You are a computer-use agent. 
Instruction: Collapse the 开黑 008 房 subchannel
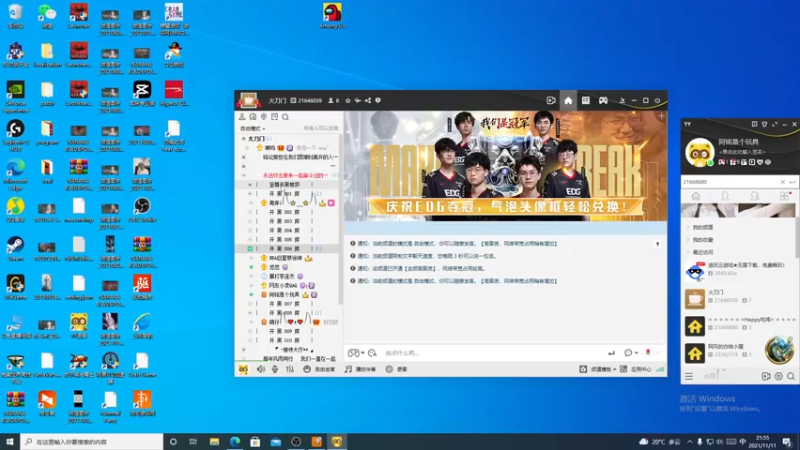click(250, 313)
